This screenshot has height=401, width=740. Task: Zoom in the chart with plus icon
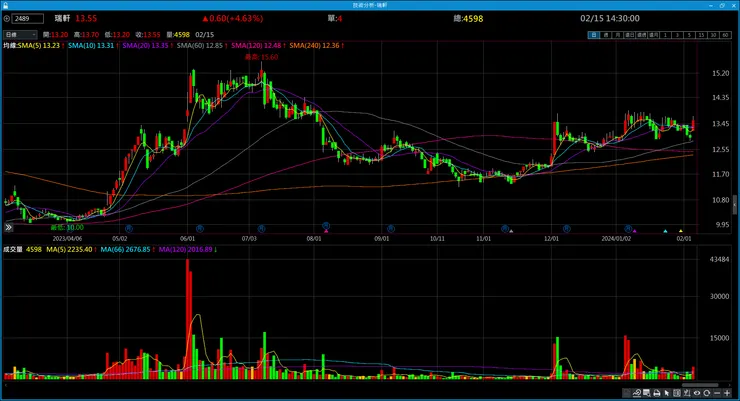727,393
